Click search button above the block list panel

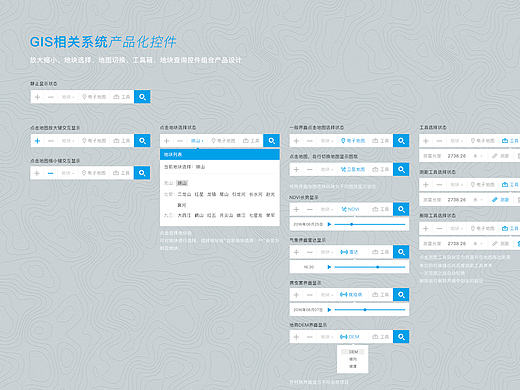pyautogui.click(x=272, y=141)
